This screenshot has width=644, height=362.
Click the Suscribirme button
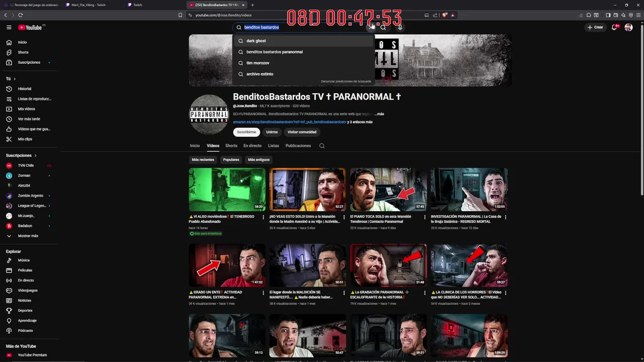pos(247,132)
